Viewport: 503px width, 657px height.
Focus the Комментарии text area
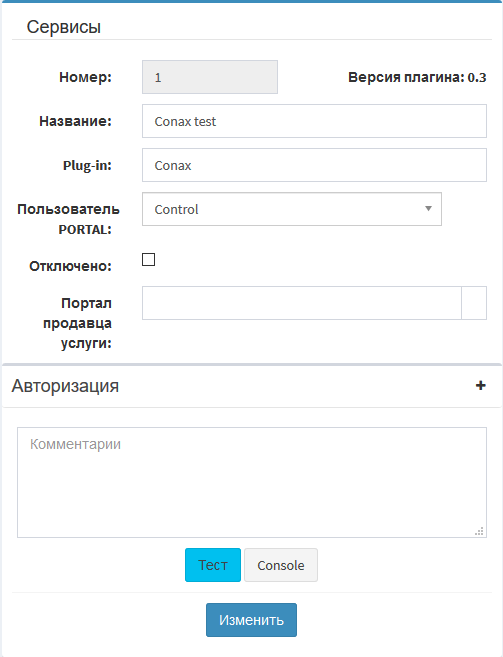(252, 482)
